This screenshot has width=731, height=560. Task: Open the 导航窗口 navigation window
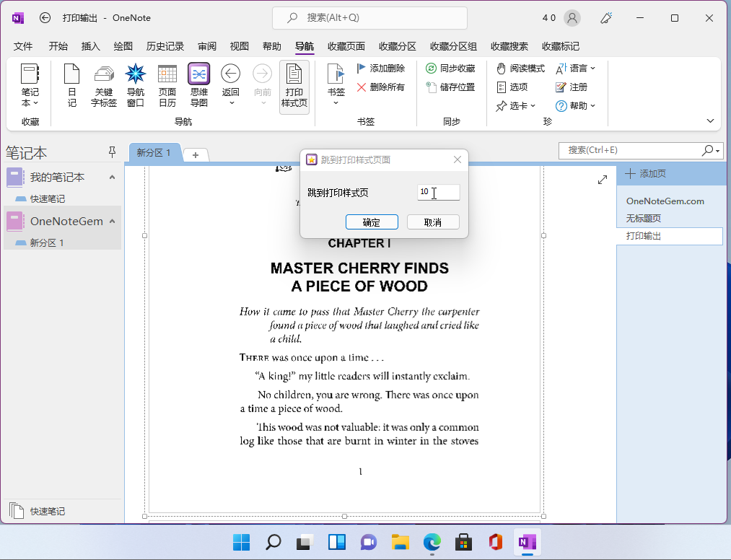[136, 87]
